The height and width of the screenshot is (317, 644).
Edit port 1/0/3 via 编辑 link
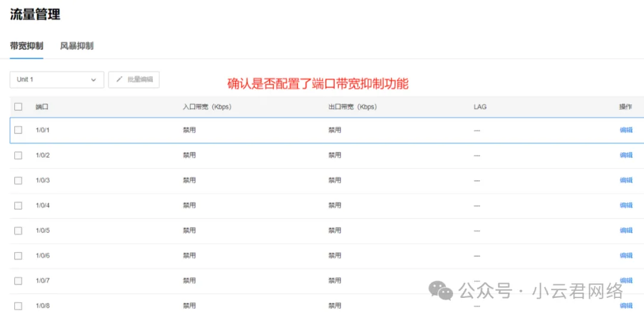(x=626, y=180)
